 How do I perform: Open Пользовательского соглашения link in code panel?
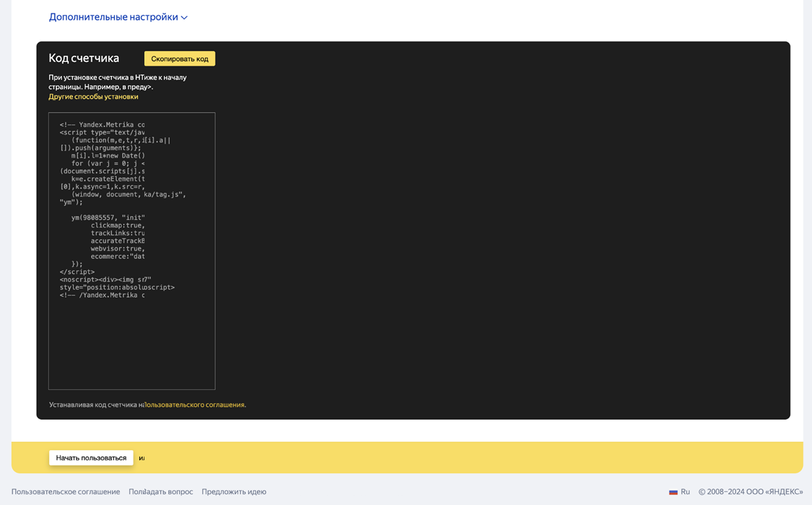[195, 405]
